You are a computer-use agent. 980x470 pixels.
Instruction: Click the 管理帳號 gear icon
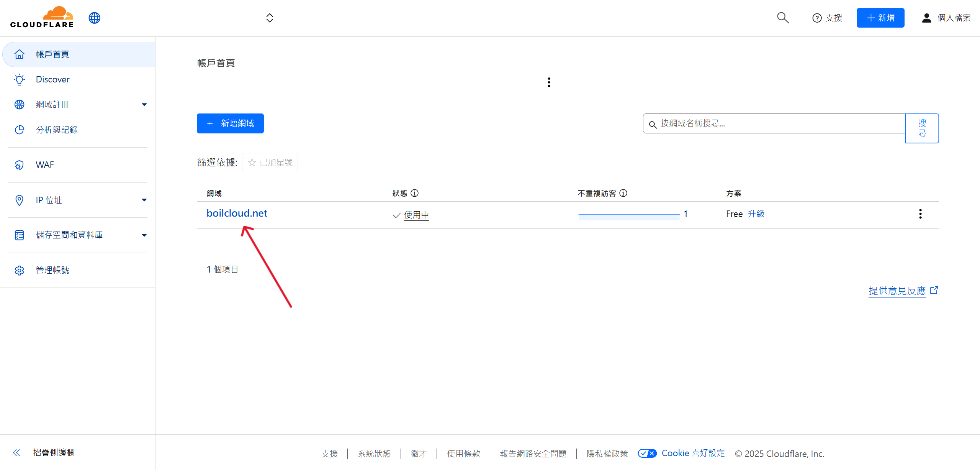(x=19, y=270)
